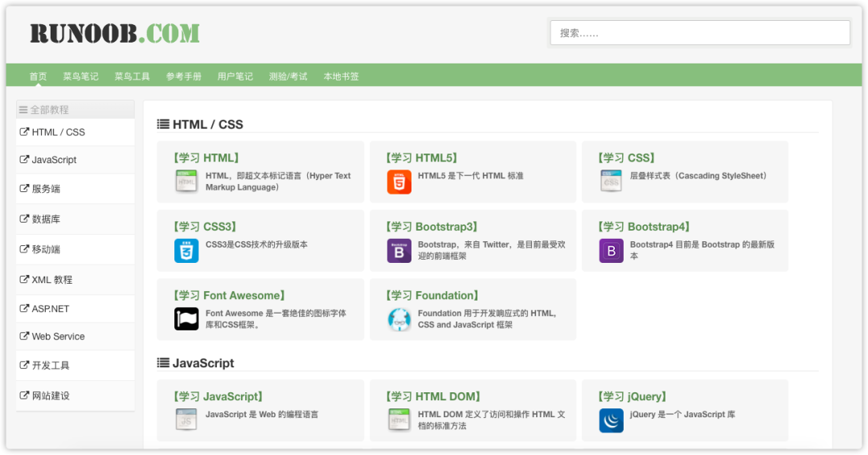Open the 【学习 Foundation】 tutorial link
868x455 pixels.
click(x=432, y=295)
